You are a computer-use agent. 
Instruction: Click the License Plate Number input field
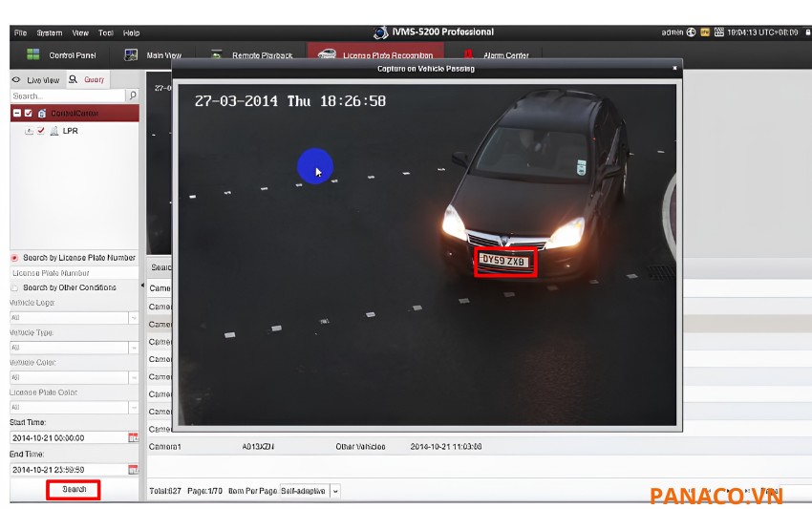(75, 273)
